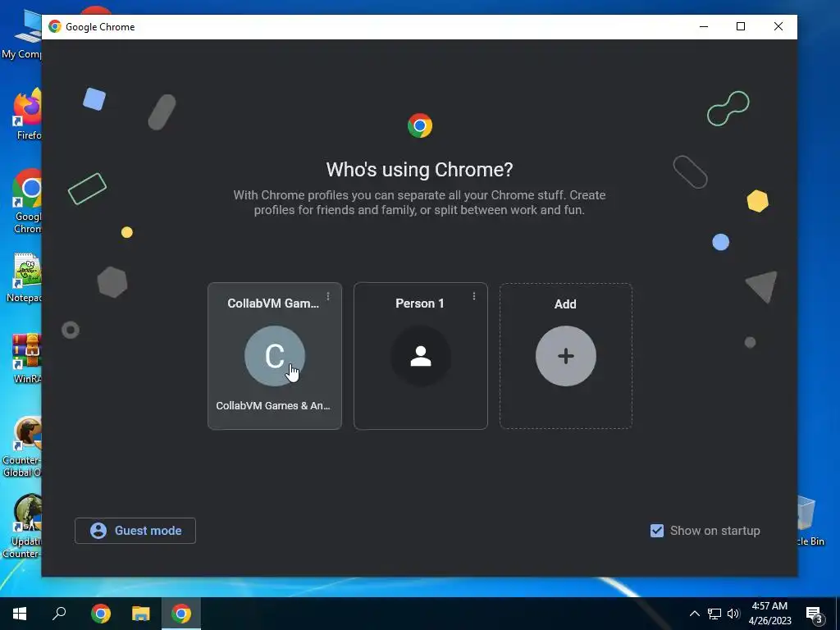Click the Chrome icon in window title bar
This screenshot has height=630, width=840.
55,27
